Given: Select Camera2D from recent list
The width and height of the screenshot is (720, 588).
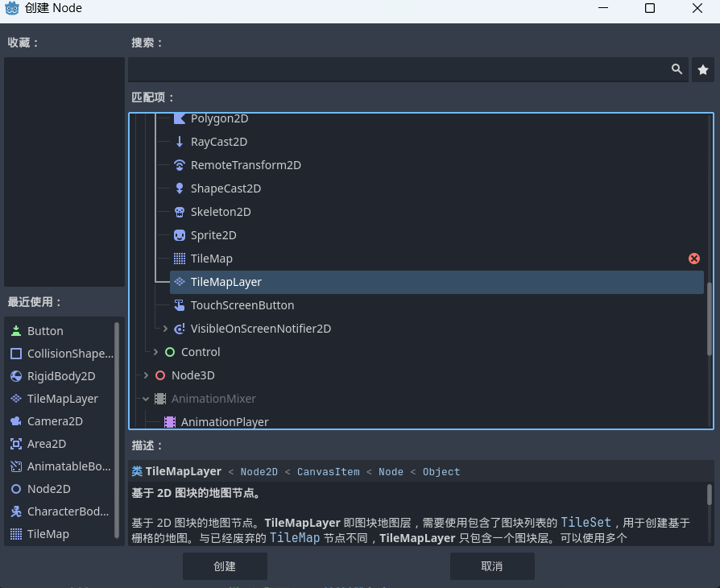Looking at the screenshot, I should pyautogui.click(x=55, y=421).
